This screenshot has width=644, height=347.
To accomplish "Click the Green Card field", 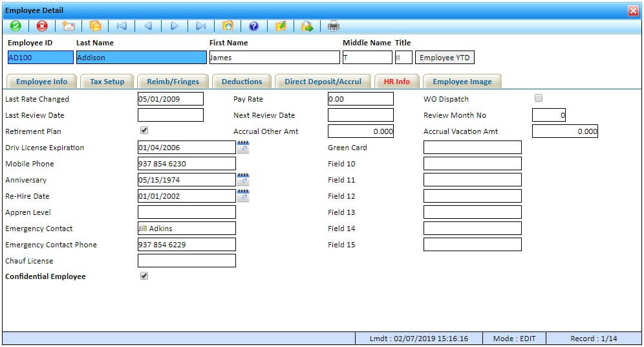I will [x=473, y=147].
